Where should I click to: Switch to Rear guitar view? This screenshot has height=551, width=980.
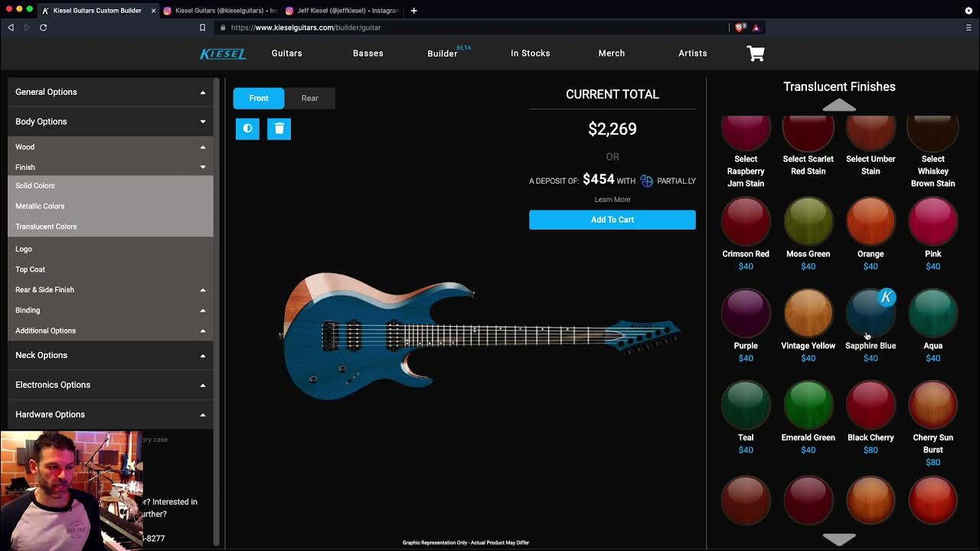pos(309,98)
